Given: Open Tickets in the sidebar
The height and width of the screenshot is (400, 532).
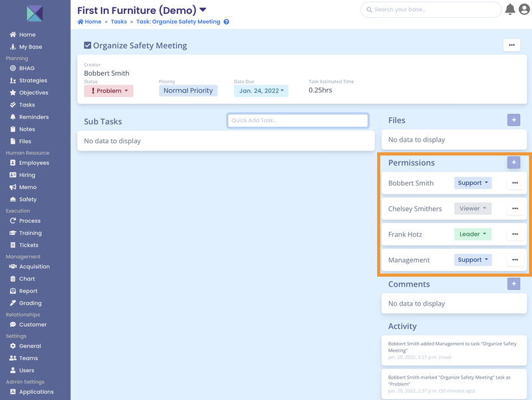Looking at the screenshot, I should pyautogui.click(x=29, y=245).
